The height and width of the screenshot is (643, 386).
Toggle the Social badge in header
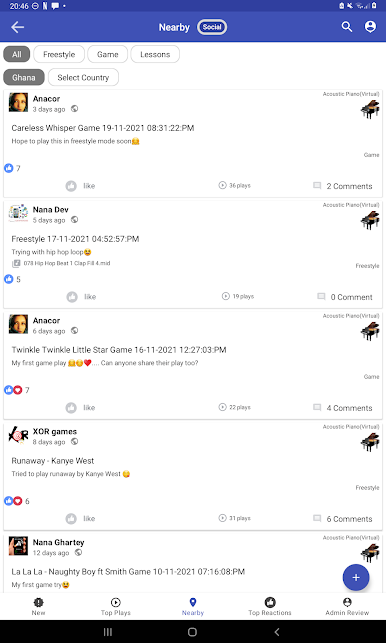click(x=212, y=27)
